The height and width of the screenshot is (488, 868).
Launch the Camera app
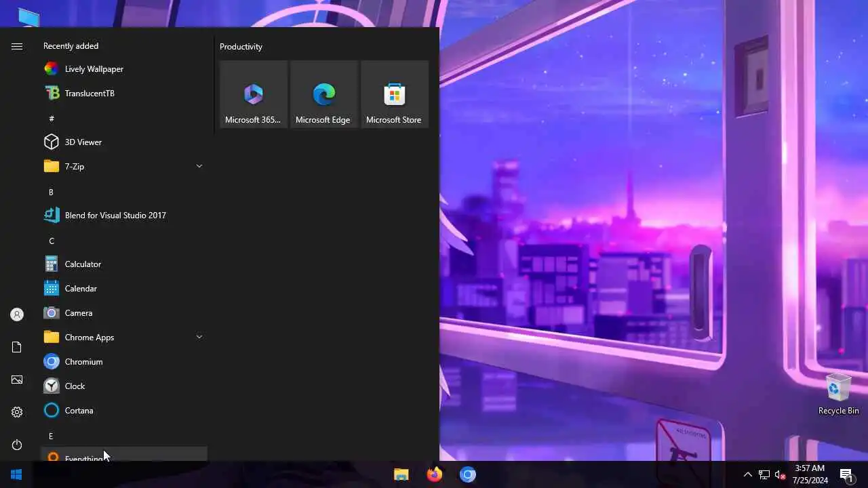124,313
